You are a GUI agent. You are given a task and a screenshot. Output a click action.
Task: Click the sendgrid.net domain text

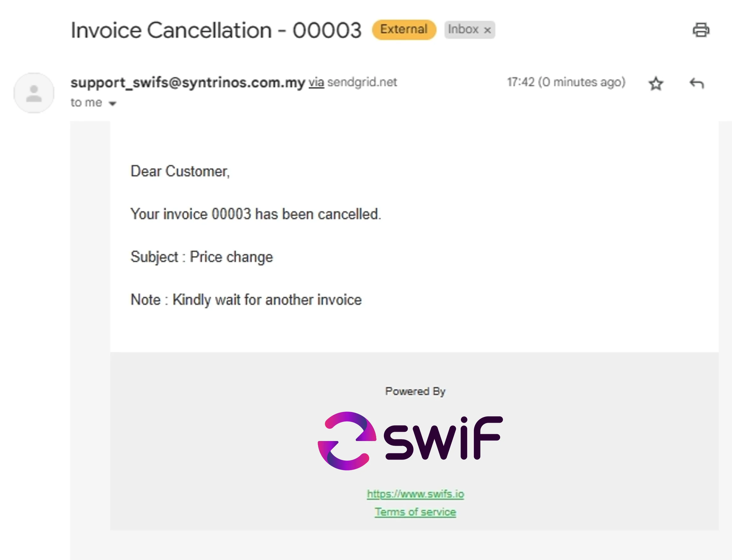(x=362, y=82)
